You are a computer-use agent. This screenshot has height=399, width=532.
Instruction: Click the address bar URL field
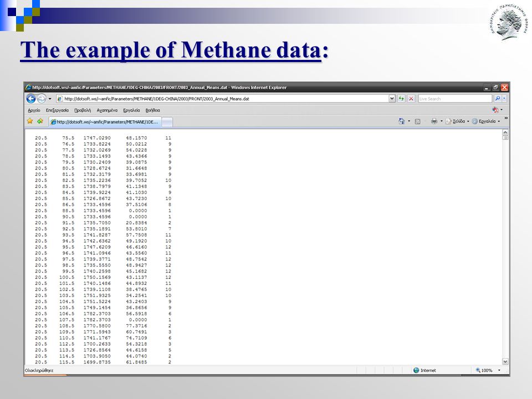pyautogui.click(x=222, y=99)
